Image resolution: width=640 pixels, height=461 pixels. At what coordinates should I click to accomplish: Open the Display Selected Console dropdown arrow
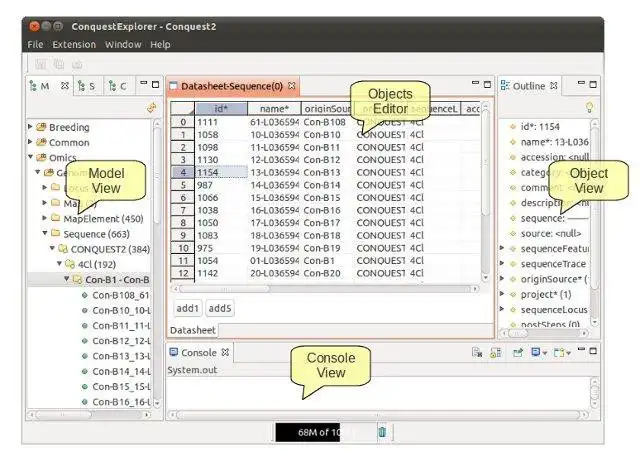coord(544,353)
